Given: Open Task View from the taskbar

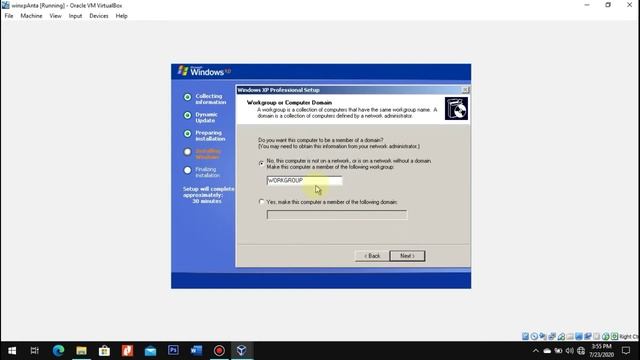Looking at the screenshot, I should (x=35, y=351).
